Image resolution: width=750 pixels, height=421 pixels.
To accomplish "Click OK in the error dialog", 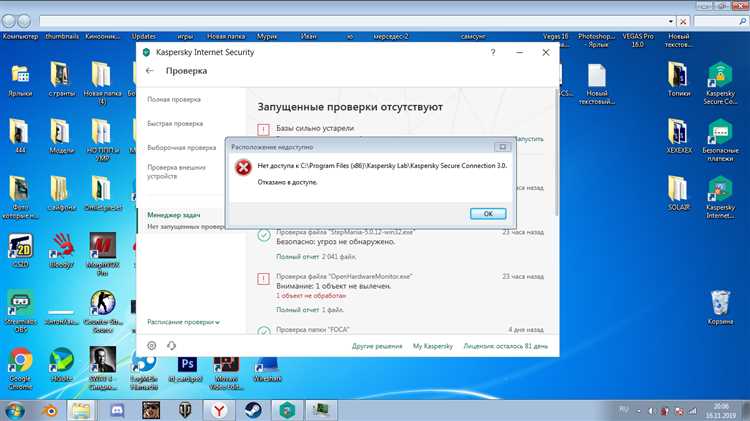I will [488, 214].
